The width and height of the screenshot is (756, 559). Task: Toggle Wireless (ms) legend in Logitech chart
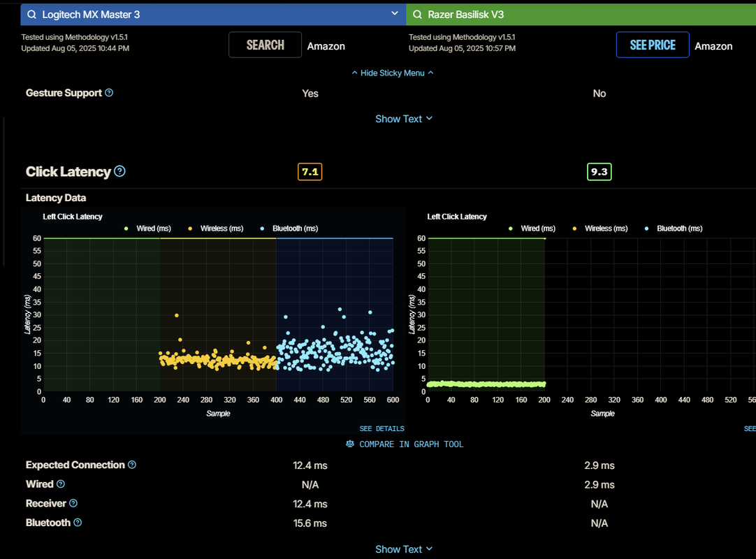pyautogui.click(x=215, y=228)
